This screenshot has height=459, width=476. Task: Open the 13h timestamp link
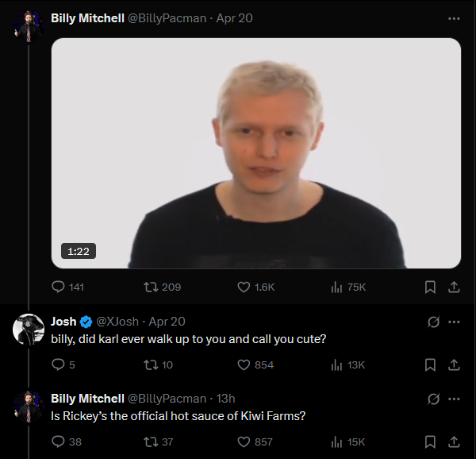(226, 399)
